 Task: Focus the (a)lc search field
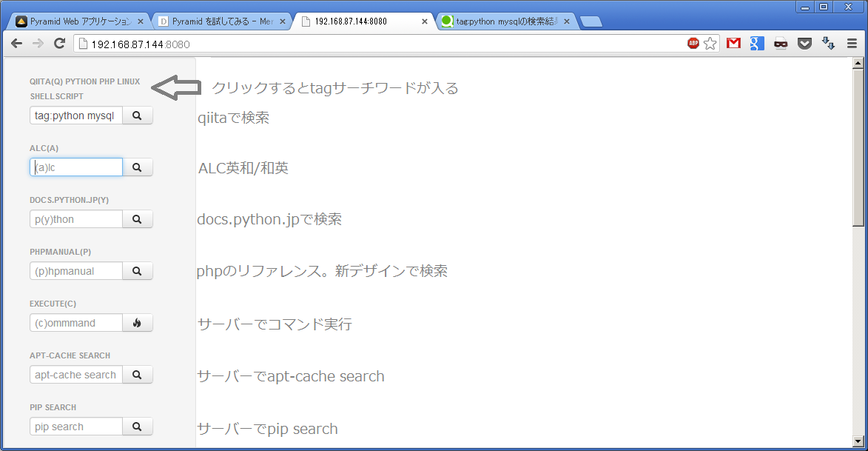tap(75, 167)
